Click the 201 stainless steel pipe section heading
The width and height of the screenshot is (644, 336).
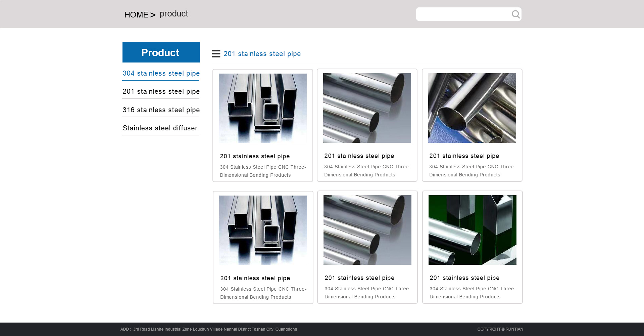pos(262,54)
